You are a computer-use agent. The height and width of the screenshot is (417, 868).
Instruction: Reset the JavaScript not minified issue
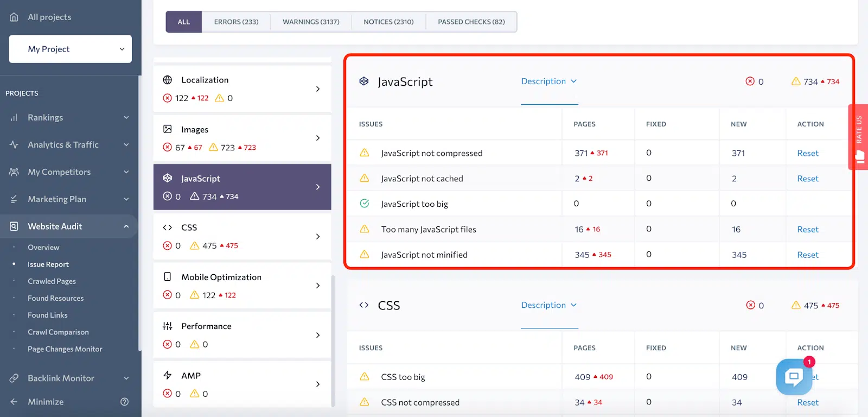tap(807, 255)
